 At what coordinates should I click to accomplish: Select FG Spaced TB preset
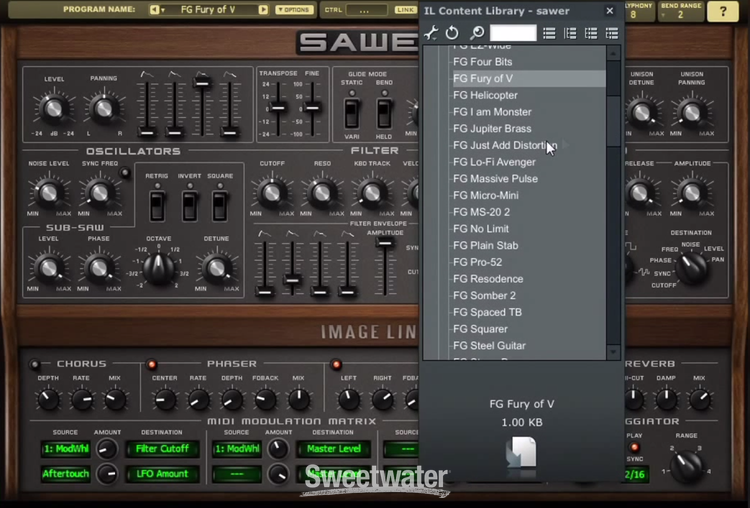[x=487, y=313]
